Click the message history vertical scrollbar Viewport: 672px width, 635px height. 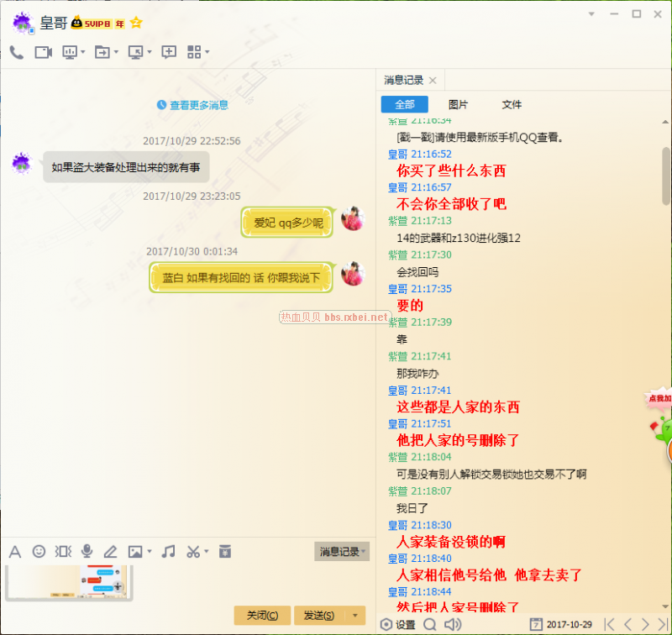pos(666,176)
